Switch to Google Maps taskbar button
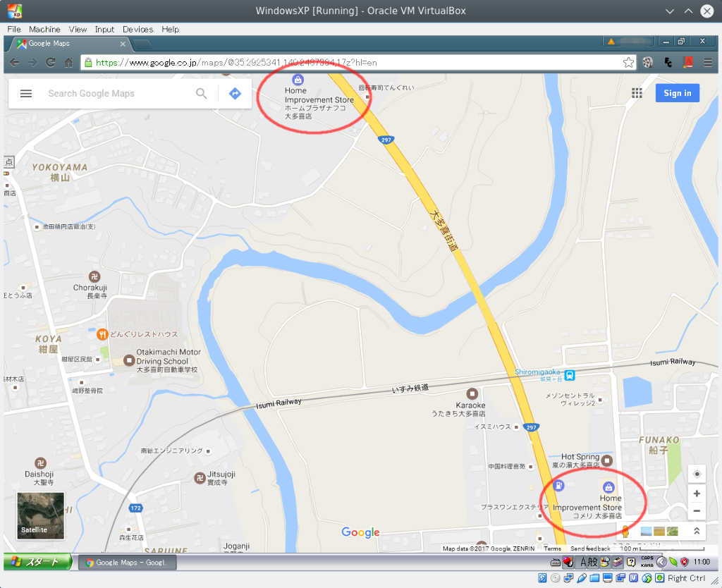The width and height of the screenshot is (722, 588). 127,562
